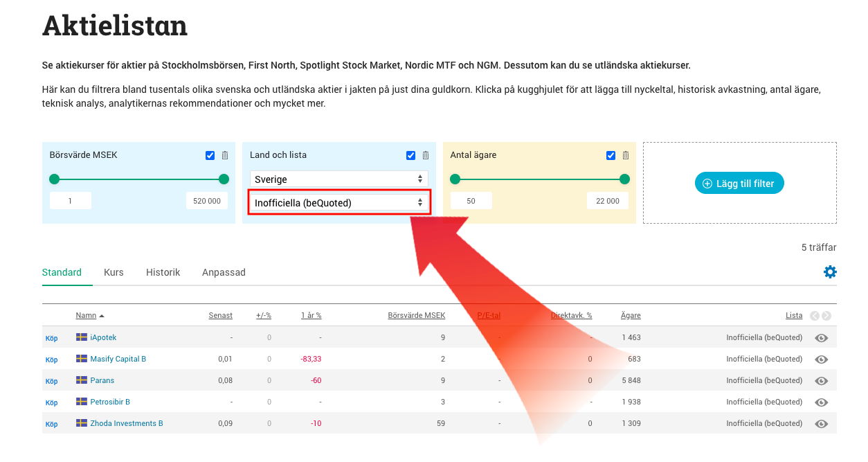868x462 pixels.
Task: Click trash icon on Antal ägare filter
Action: click(x=626, y=156)
